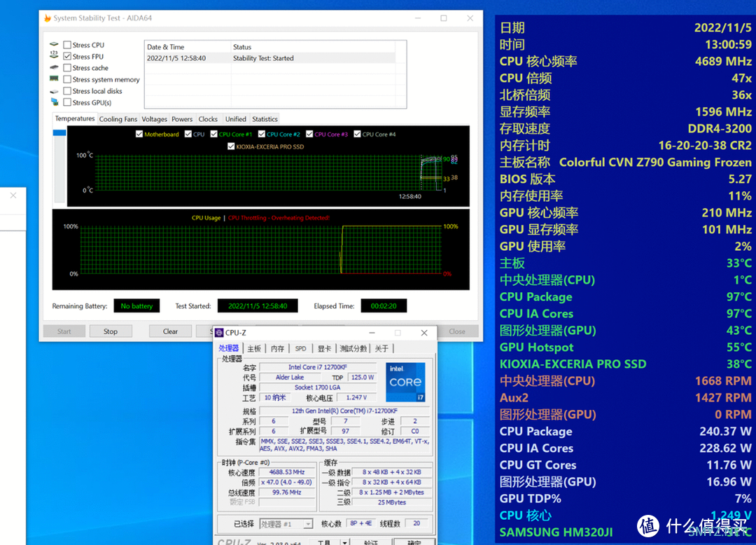Toggle CPU Core #3 graph checkbox
756x545 pixels.
[309, 134]
